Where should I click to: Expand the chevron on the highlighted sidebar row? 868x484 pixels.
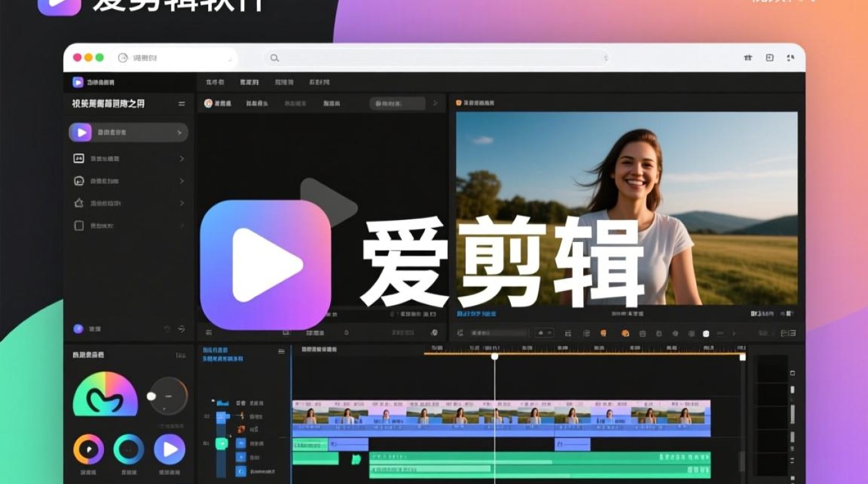[180, 133]
